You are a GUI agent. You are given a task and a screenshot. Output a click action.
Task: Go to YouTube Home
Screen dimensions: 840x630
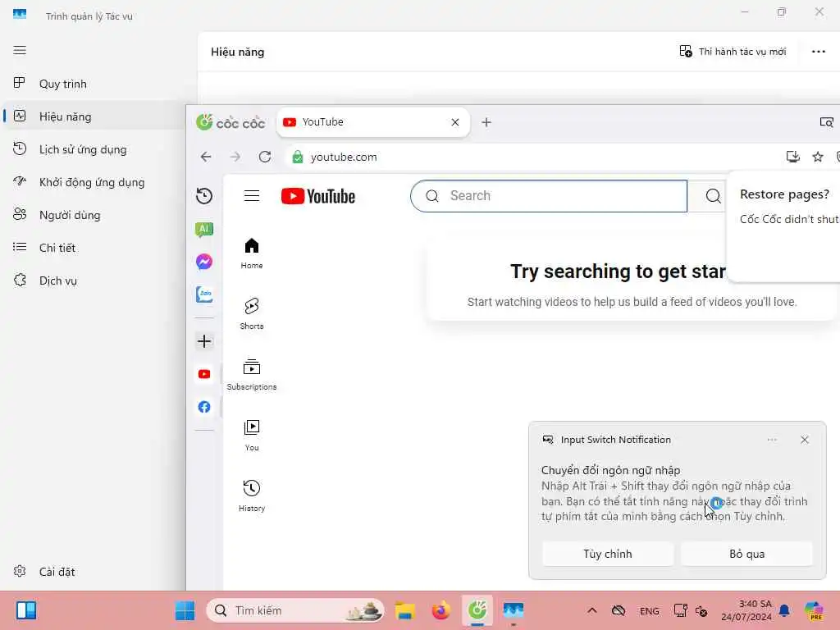(x=252, y=253)
